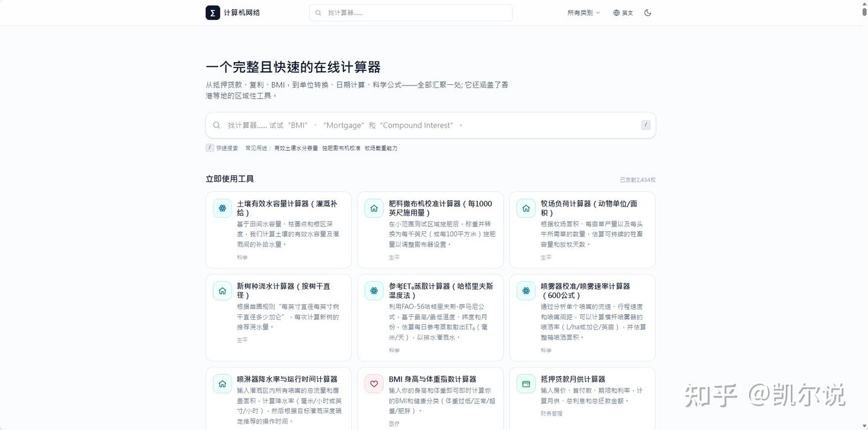Click the page vertical scrollbar thumb
Screen dimensions: 868x430
click(864, 12)
